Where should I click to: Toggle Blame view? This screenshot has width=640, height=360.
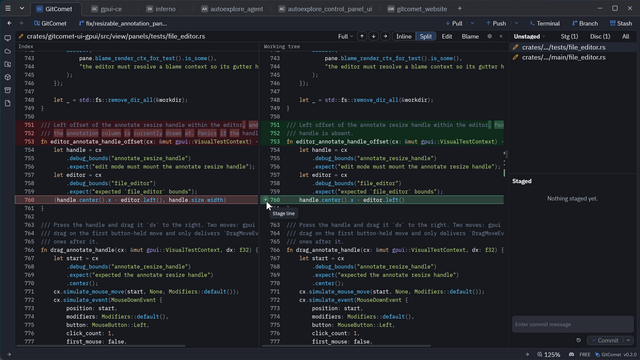click(x=470, y=36)
